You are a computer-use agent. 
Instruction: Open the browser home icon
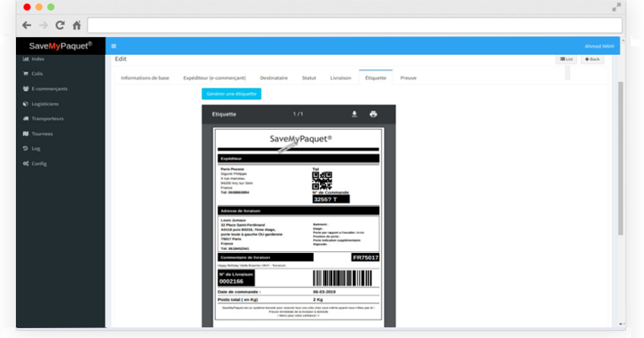click(x=77, y=25)
